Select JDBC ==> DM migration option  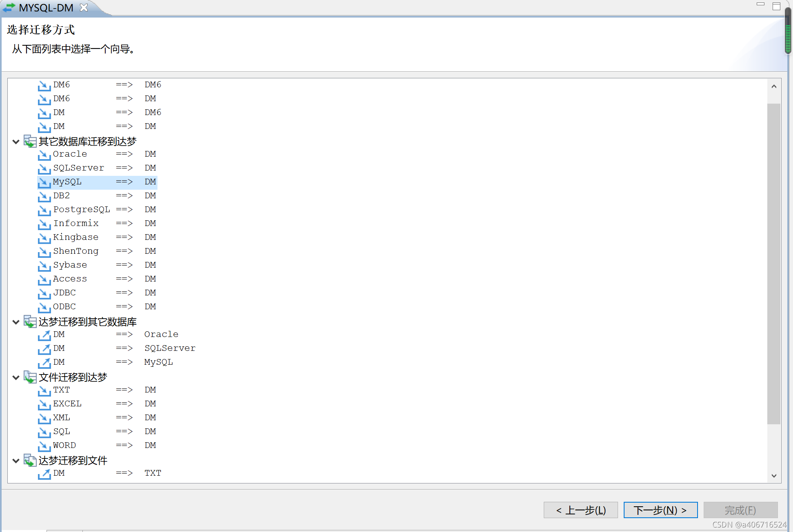pyautogui.click(x=104, y=292)
